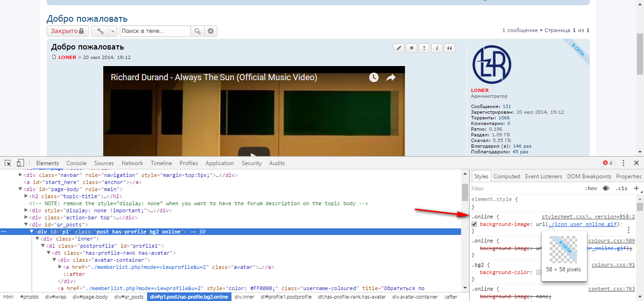
Task: Select the Styles sidebar tab
Action: 481,176
